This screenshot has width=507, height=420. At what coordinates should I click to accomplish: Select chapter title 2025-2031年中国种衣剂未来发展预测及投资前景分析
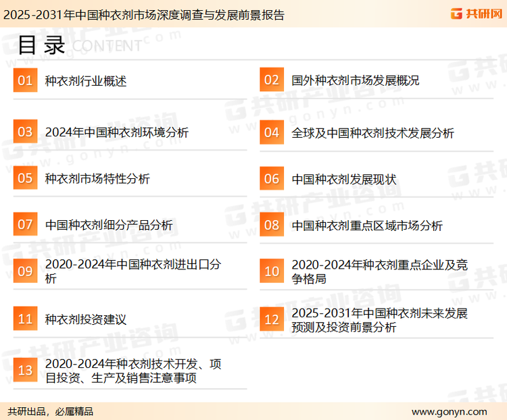coord(380,320)
